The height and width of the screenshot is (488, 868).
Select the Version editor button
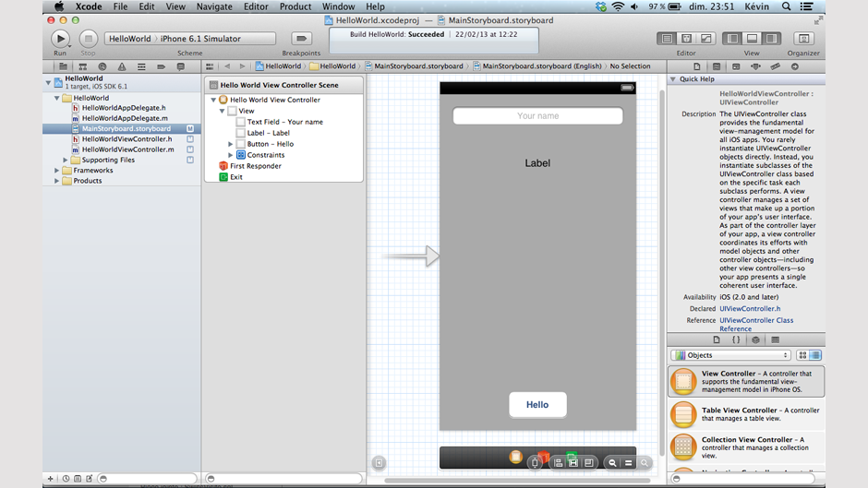(705, 39)
